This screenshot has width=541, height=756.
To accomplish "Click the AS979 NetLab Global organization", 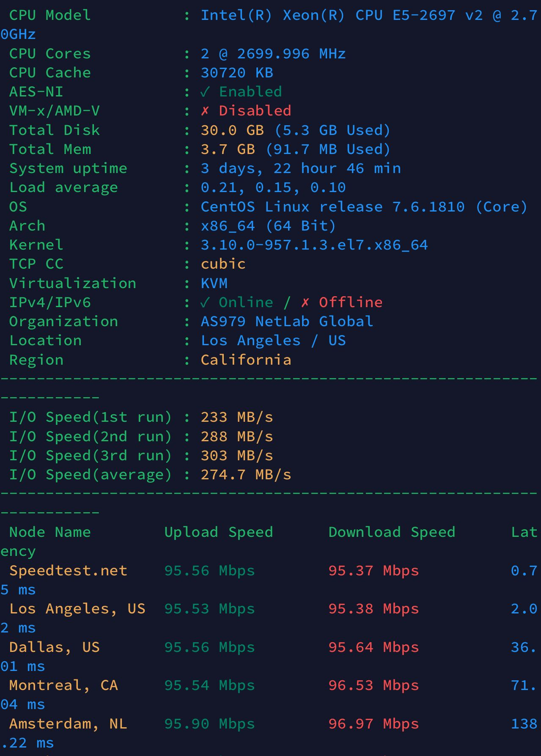I will (x=287, y=322).
